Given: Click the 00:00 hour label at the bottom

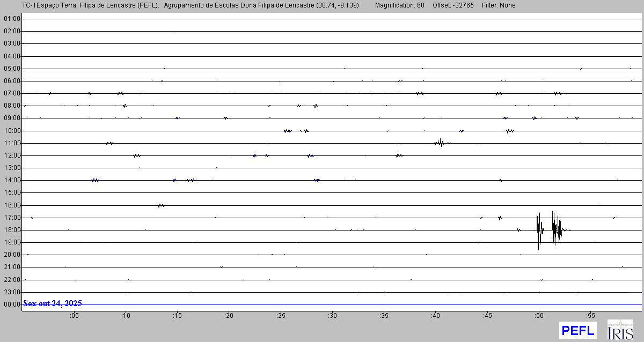Looking at the screenshot, I should pyautogui.click(x=12, y=304).
